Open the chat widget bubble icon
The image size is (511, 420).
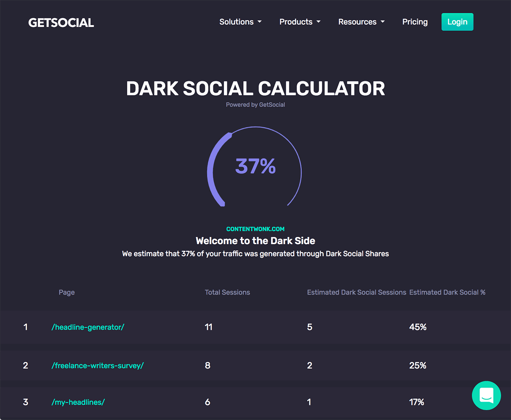coord(486,395)
